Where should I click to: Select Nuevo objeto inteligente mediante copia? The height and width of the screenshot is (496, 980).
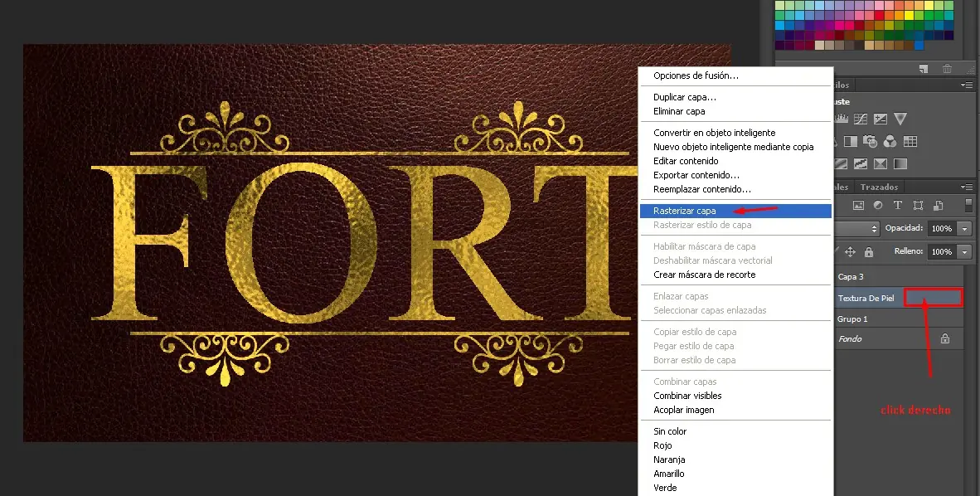click(735, 147)
